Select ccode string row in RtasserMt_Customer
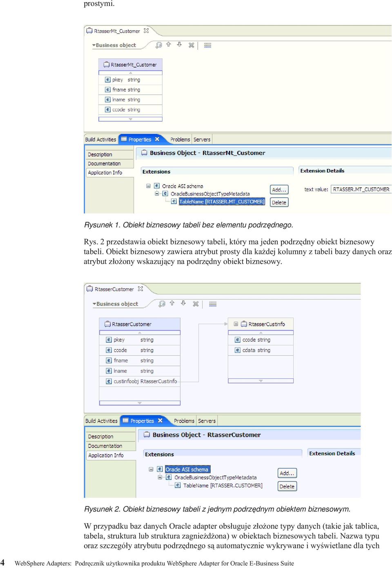Viewport: 392px width, 568px height. [131, 109]
